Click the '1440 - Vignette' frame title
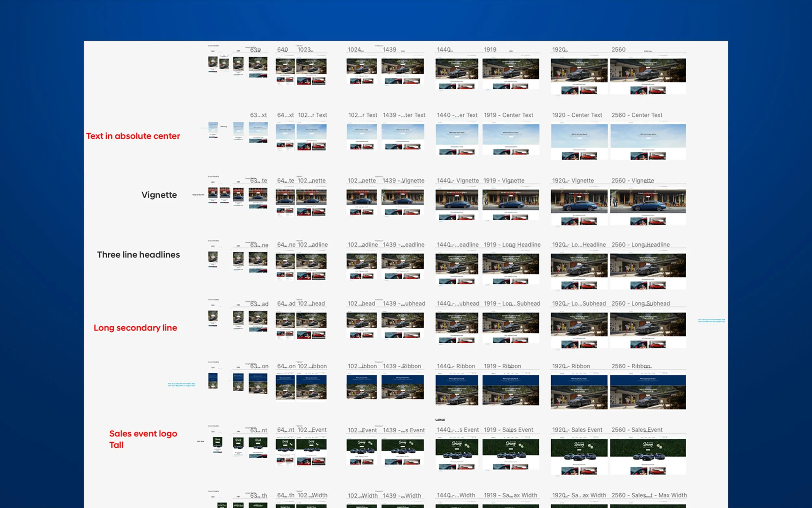The image size is (812, 508). [458, 181]
